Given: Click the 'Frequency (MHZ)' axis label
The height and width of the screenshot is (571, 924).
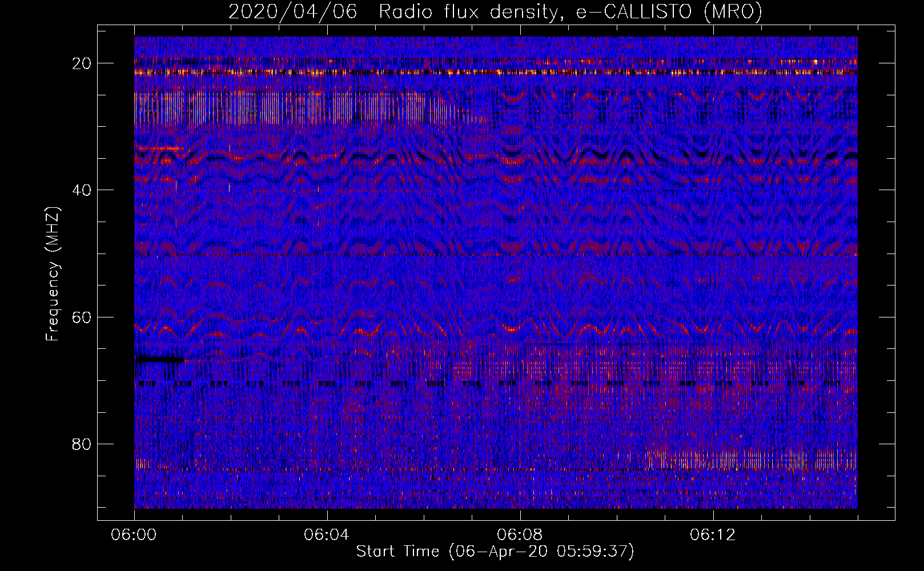Looking at the screenshot, I should [53, 274].
